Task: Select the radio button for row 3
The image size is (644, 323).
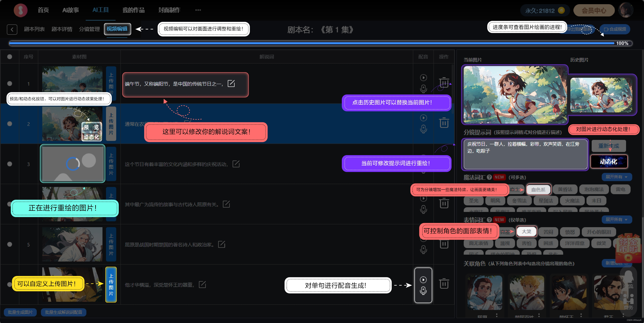Action: [10, 164]
